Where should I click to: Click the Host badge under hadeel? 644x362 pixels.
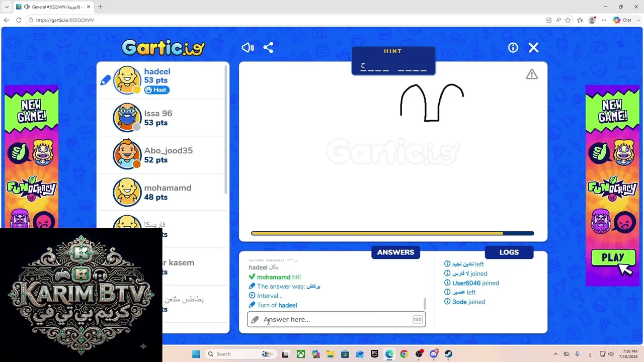[156, 90]
